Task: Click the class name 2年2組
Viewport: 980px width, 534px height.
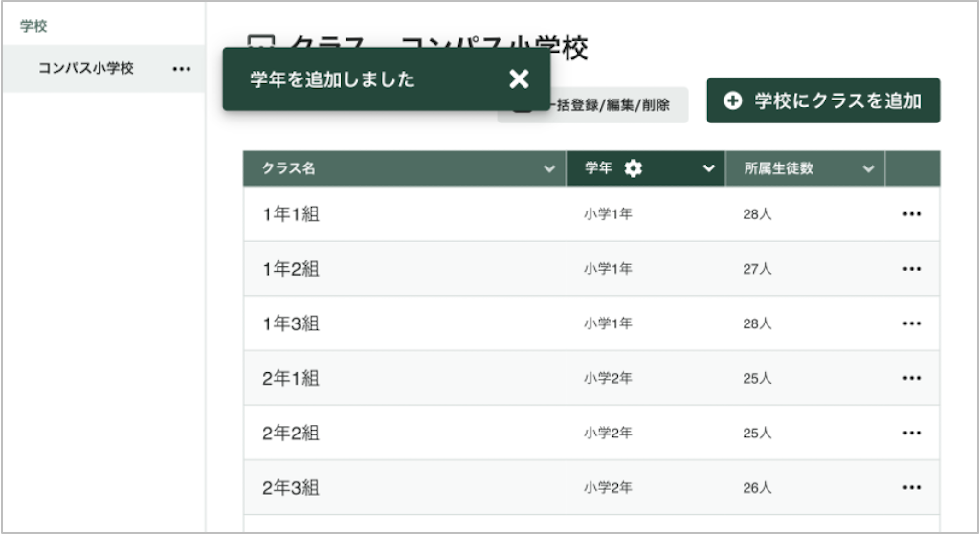Action: point(291,433)
